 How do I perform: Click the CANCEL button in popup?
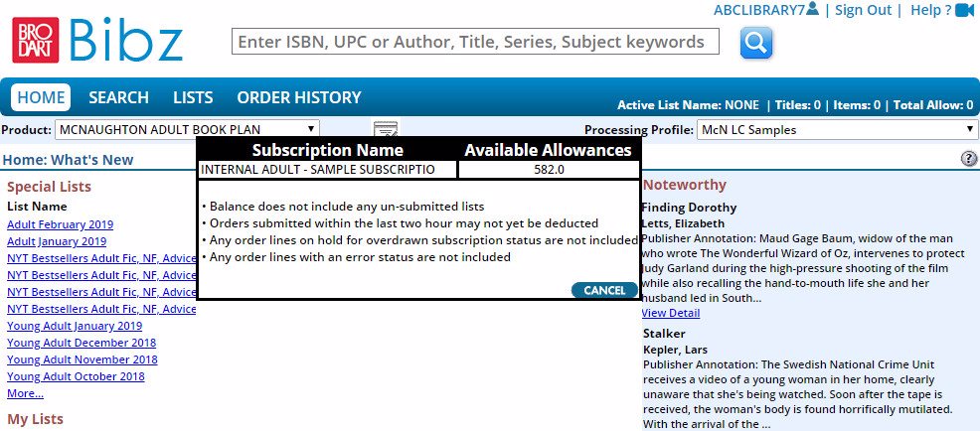[x=604, y=290]
